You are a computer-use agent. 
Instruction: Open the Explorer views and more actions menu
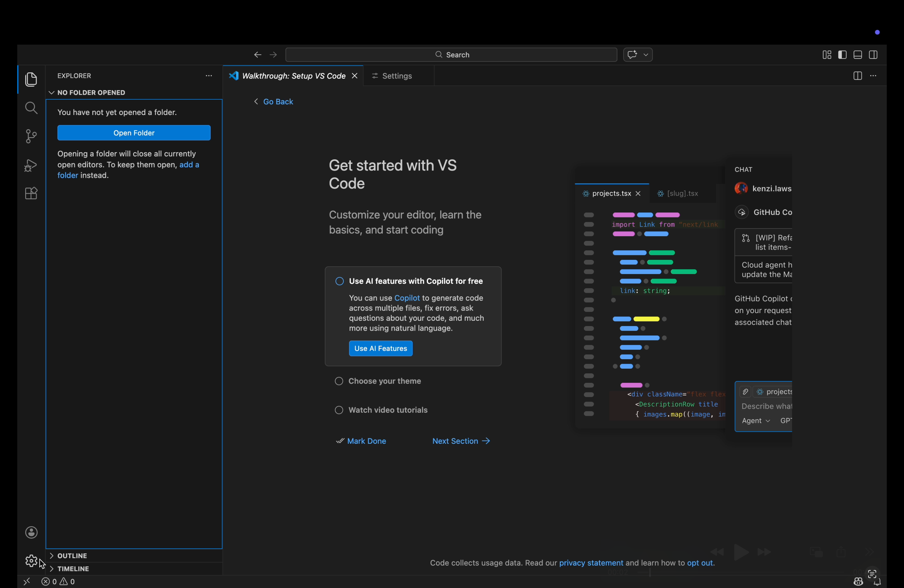(x=209, y=76)
